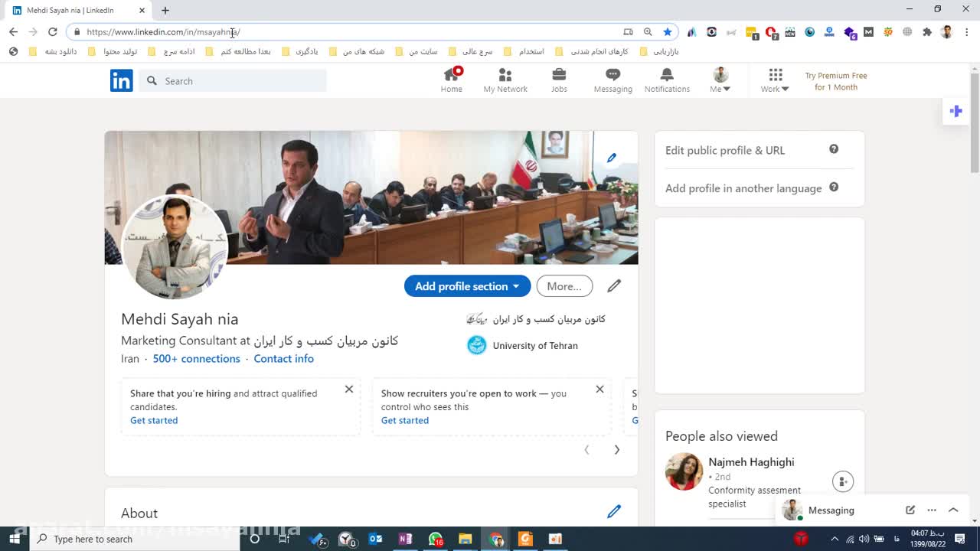Viewport: 980px width, 551px height.
Task: Expand the Me account dropdown
Action: click(x=720, y=80)
